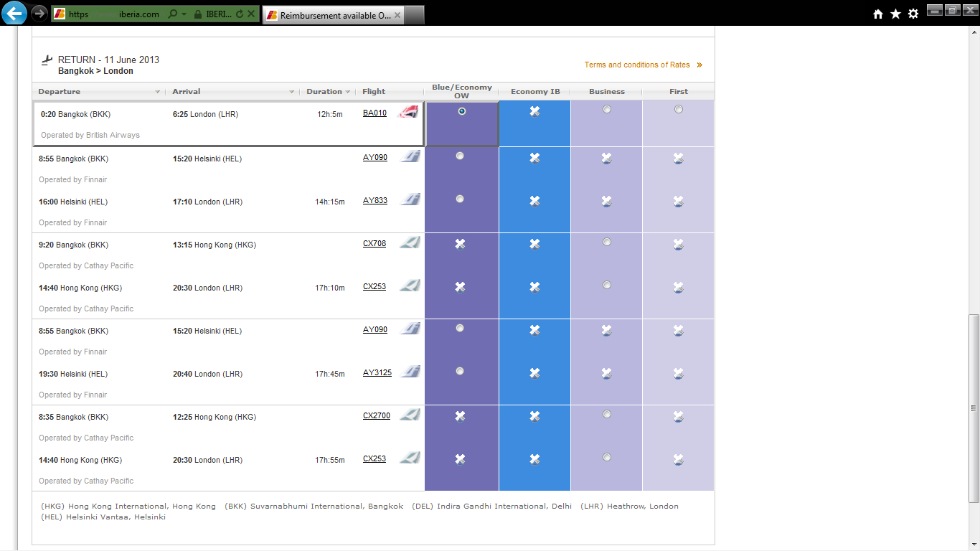This screenshot has height=551, width=980.
Task: Open the AY3125 flight details link
Action: pyautogui.click(x=377, y=373)
